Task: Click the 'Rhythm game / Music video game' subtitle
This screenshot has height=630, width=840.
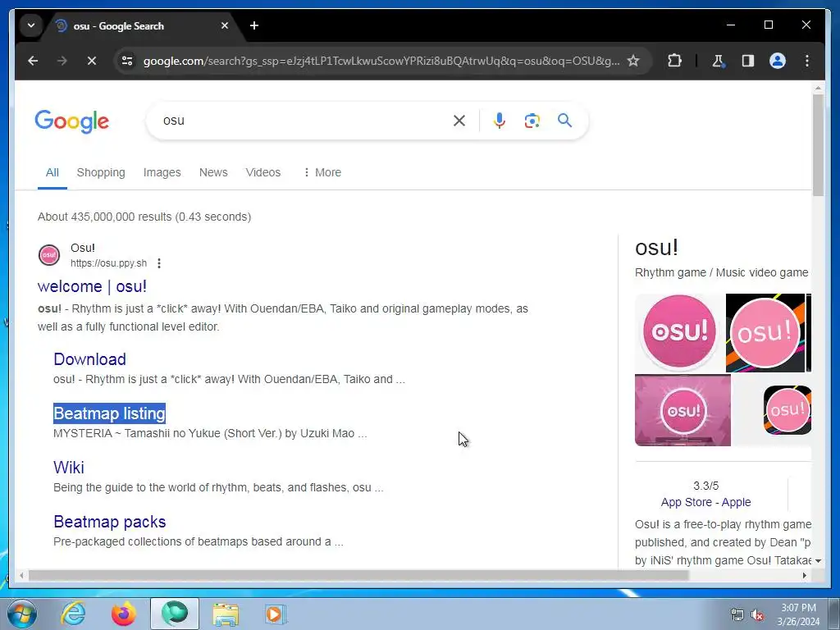Action: pyautogui.click(x=721, y=272)
